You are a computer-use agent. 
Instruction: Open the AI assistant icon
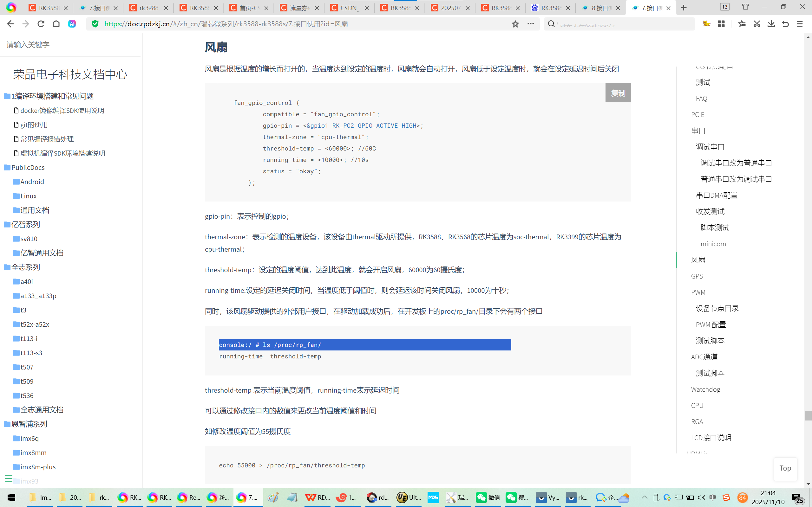coord(72,24)
